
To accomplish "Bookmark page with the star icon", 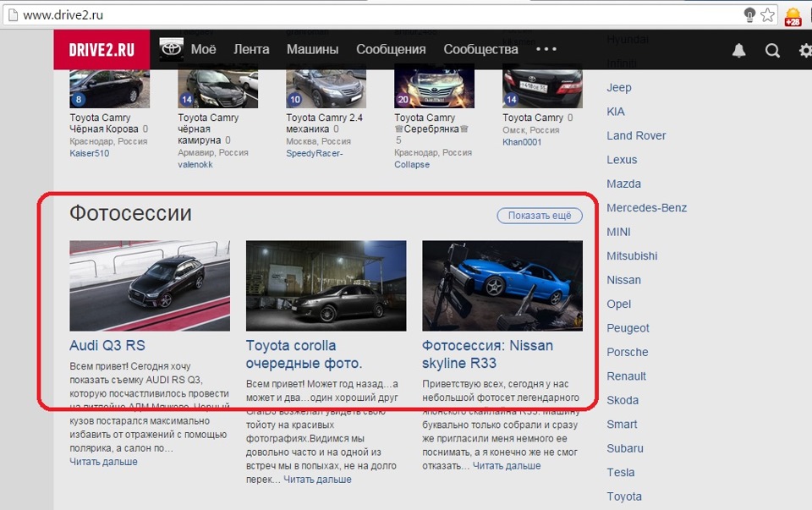I will tap(767, 15).
